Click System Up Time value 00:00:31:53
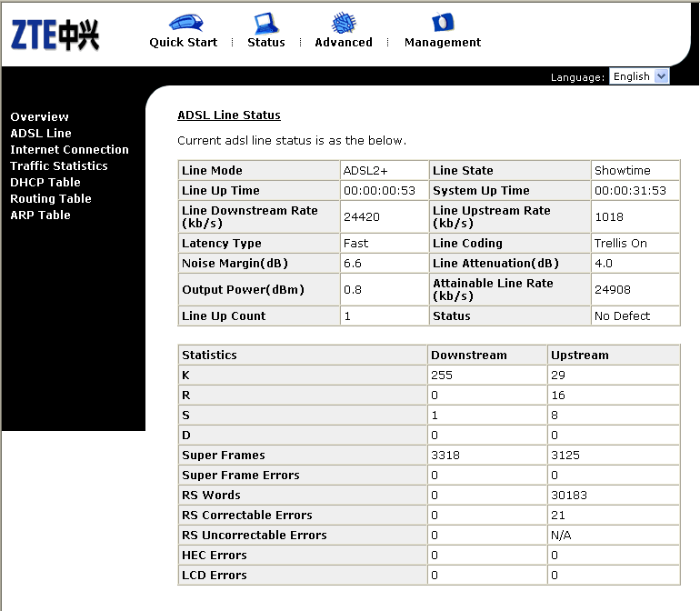 pyautogui.click(x=630, y=191)
